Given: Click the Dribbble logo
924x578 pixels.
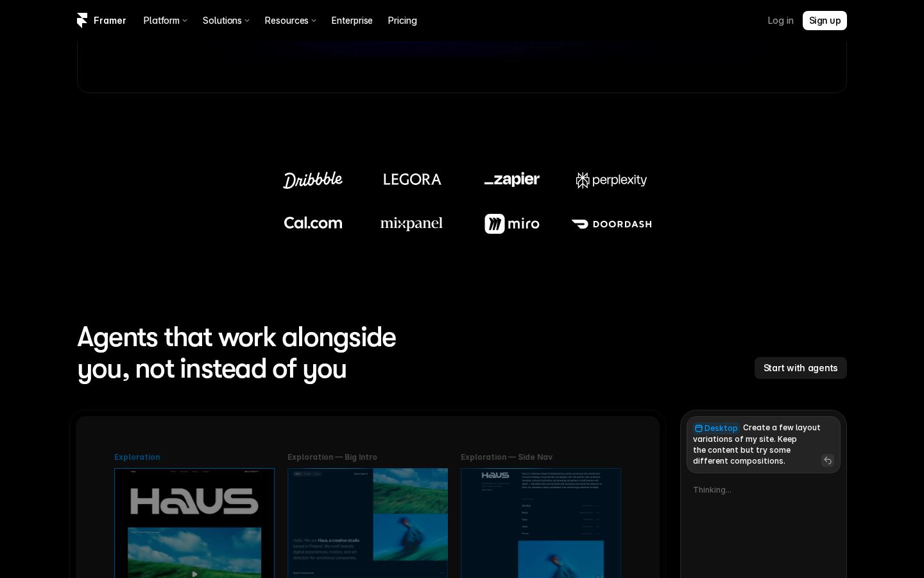Looking at the screenshot, I should 313,180.
